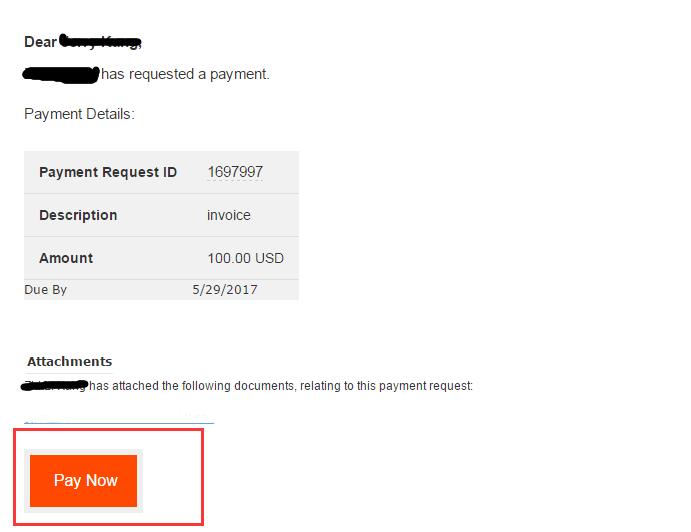Click the Payment Request ID label
691x532 pixels.
[108, 172]
